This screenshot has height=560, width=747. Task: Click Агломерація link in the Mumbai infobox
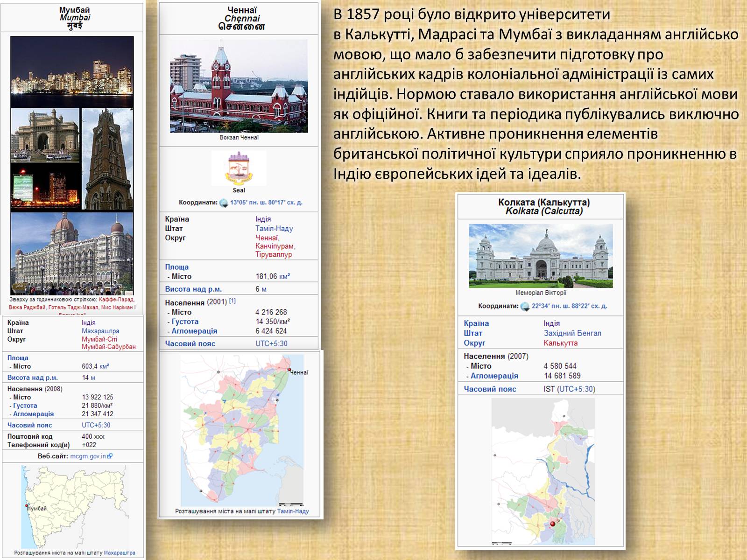[34, 414]
